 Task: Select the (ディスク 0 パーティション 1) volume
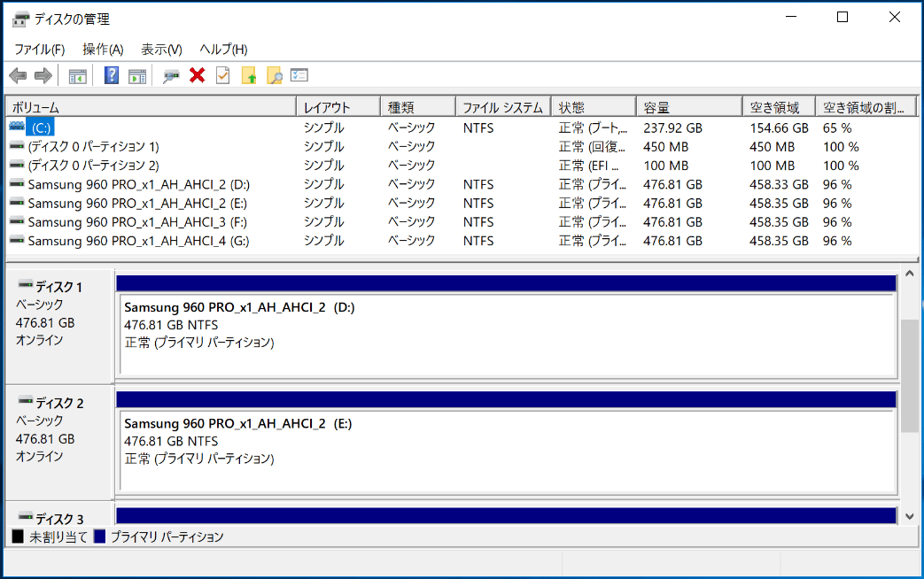tap(93, 146)
